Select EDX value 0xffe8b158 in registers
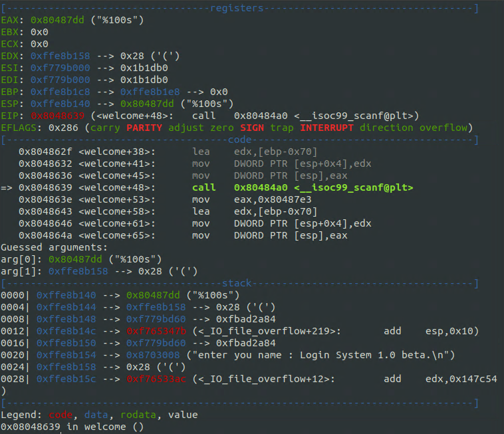Screen dimensions: 504x434 pyautogui.click(x=61, y=56)
